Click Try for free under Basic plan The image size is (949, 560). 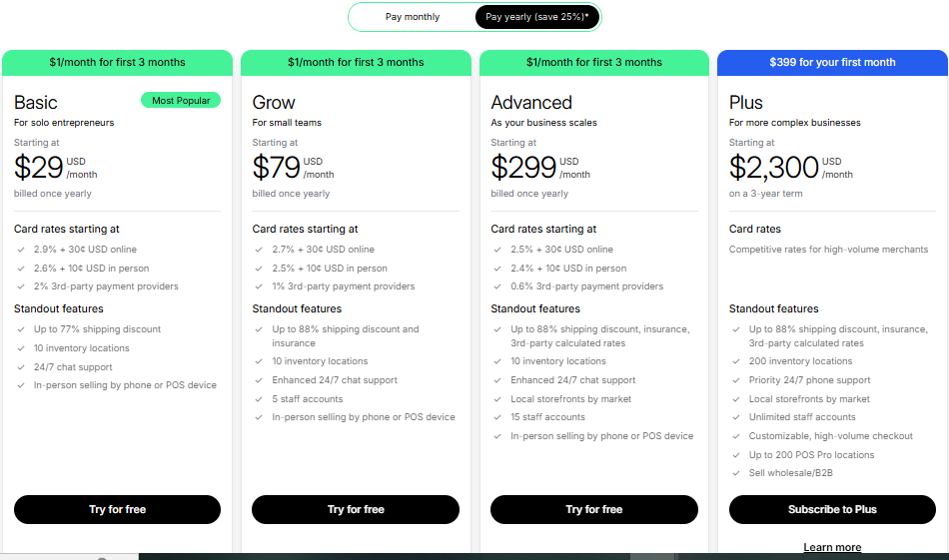(x=118, y=509)
